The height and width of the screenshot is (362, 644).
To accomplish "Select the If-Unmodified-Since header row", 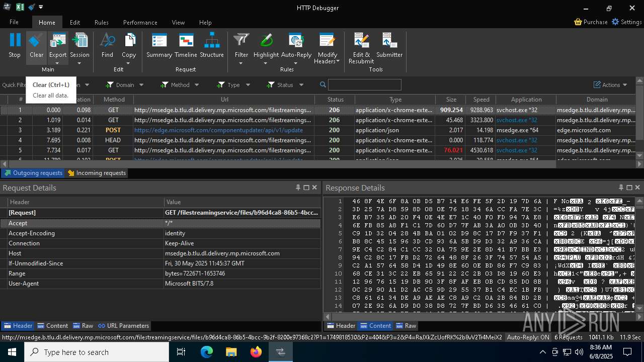I will click(160, 263).
